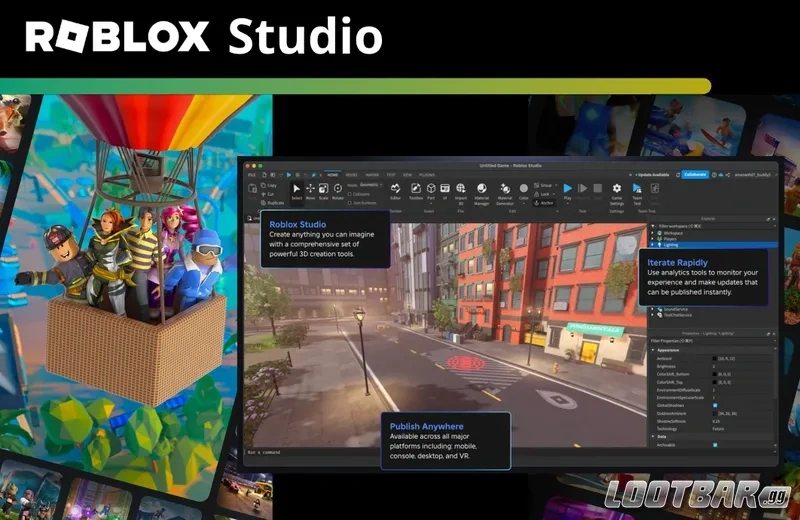Viewport: 800px width, 520px height.
Task: Open the Play dropdown arrow
Action: [567, 203]
